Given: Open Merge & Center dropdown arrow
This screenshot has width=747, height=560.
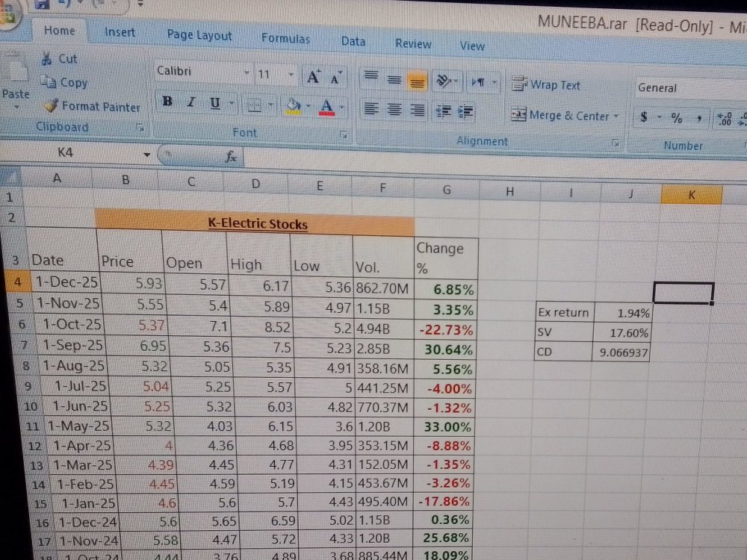Looking at the screenshot, I should pyautogui.click(x=616, y=116).
